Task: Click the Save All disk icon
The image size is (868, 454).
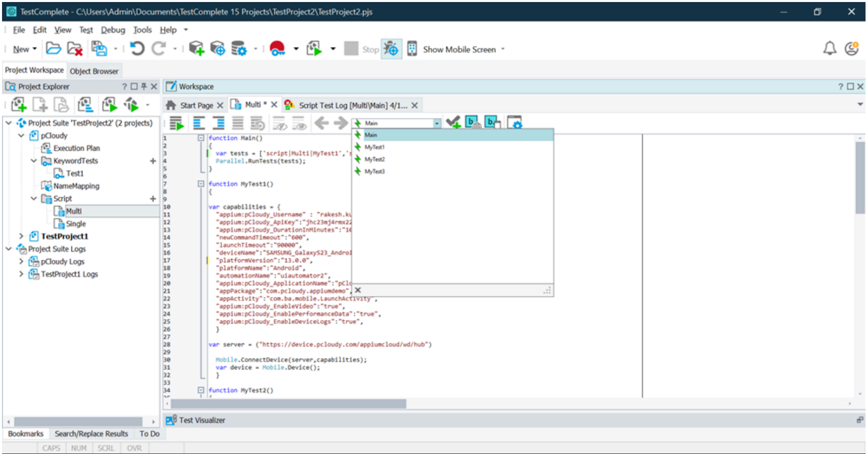Action: [99, 49]
